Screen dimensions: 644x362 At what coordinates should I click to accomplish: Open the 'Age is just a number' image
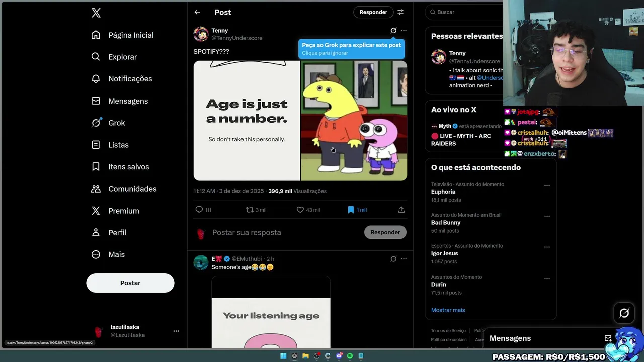click(247, 121)
